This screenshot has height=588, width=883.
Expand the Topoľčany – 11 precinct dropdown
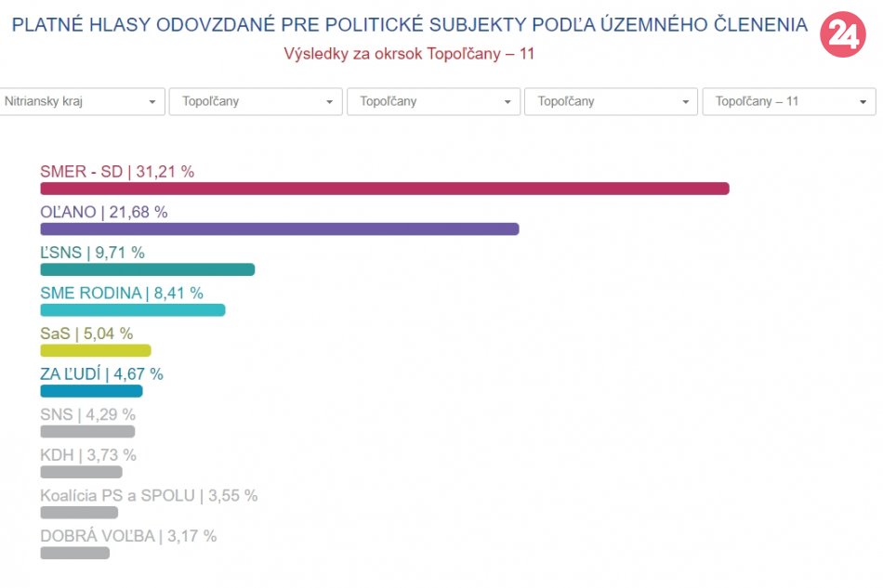788,101
